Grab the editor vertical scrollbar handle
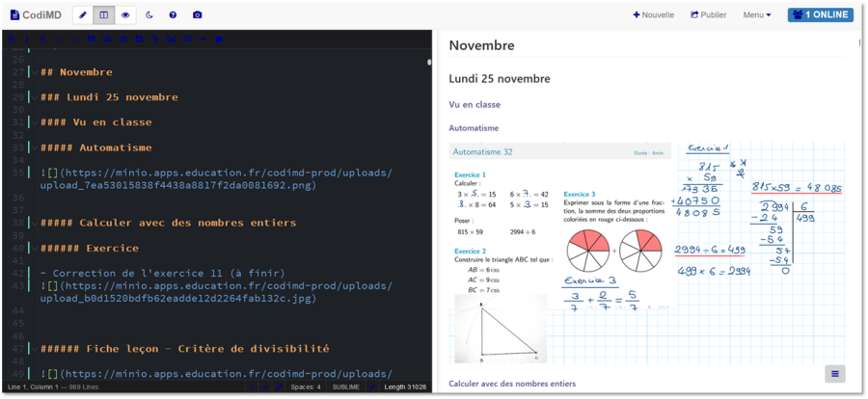Viewport: 868px width, 399px height. [429, 63]
